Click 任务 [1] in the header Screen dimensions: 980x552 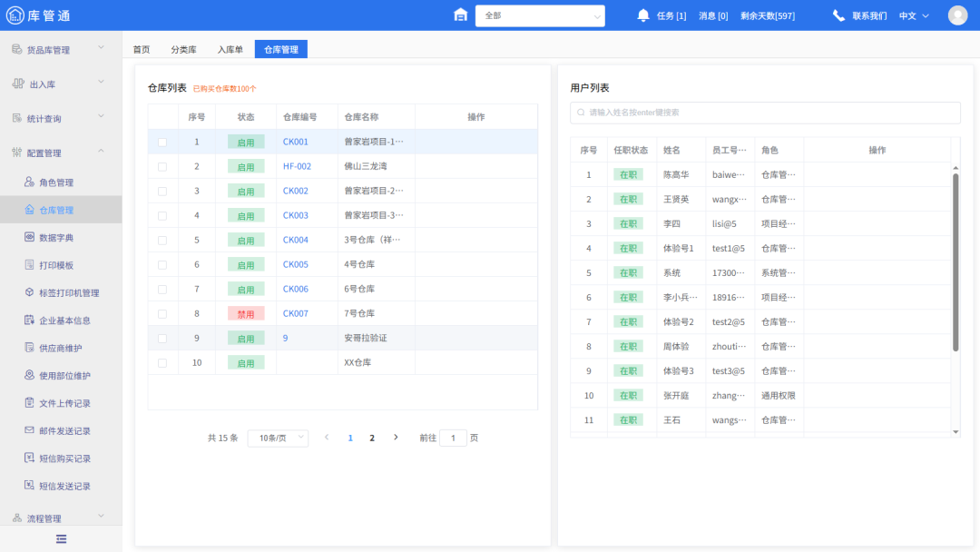coord(671,15)
